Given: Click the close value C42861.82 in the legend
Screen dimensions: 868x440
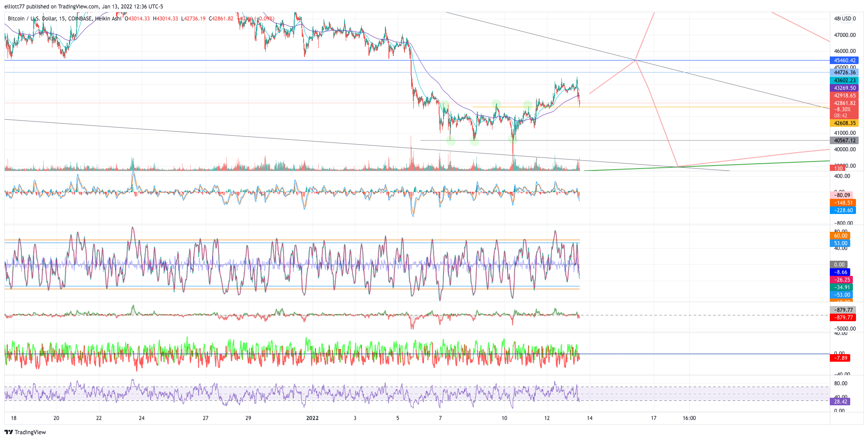Looking at the screenshot, I should click(221, 19).
